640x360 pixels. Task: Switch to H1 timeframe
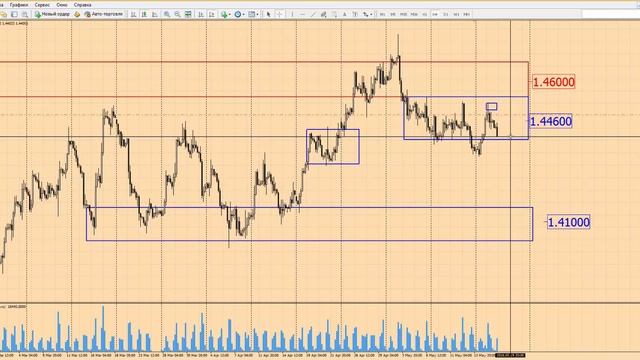[x=424, y=14]
